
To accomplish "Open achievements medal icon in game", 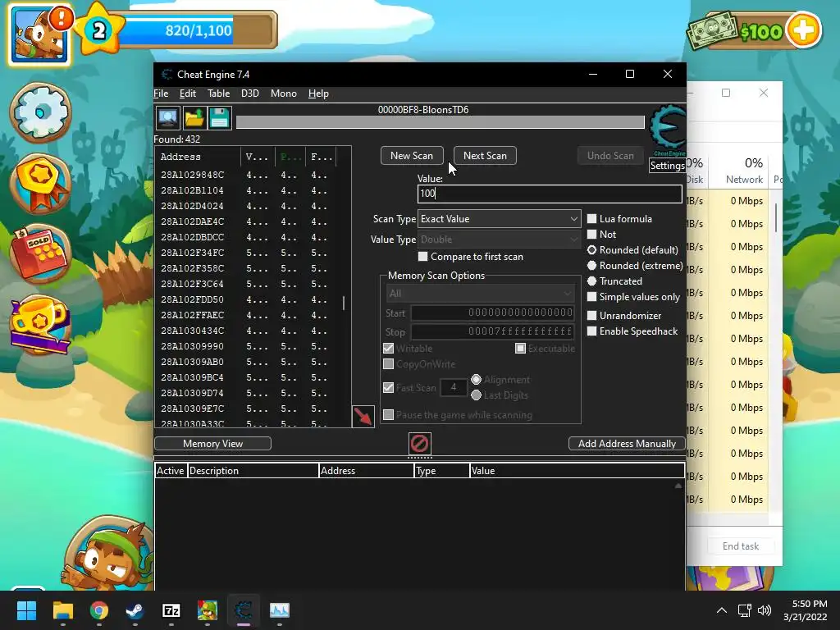I will coord(41,182).
